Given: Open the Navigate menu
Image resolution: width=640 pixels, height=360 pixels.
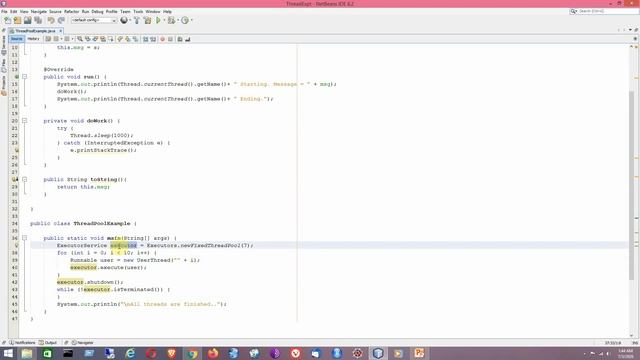Looking at the screenshot, I should tap(39, 11).
